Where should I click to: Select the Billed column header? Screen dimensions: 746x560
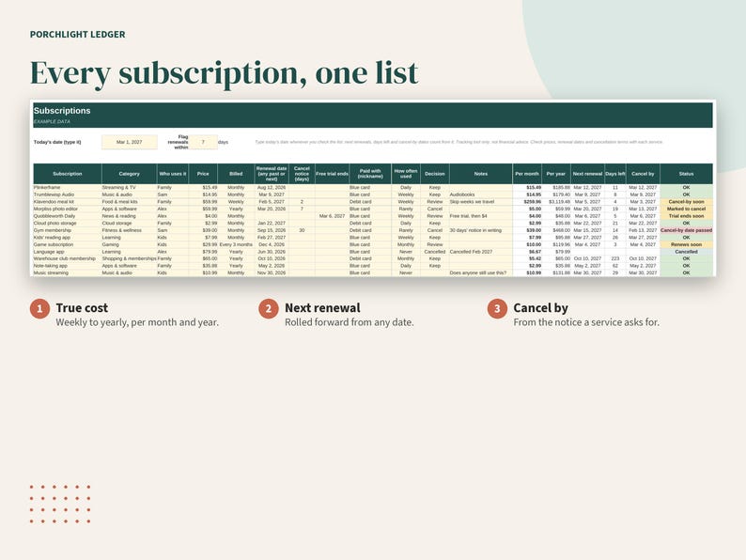(x=236, y=174)
